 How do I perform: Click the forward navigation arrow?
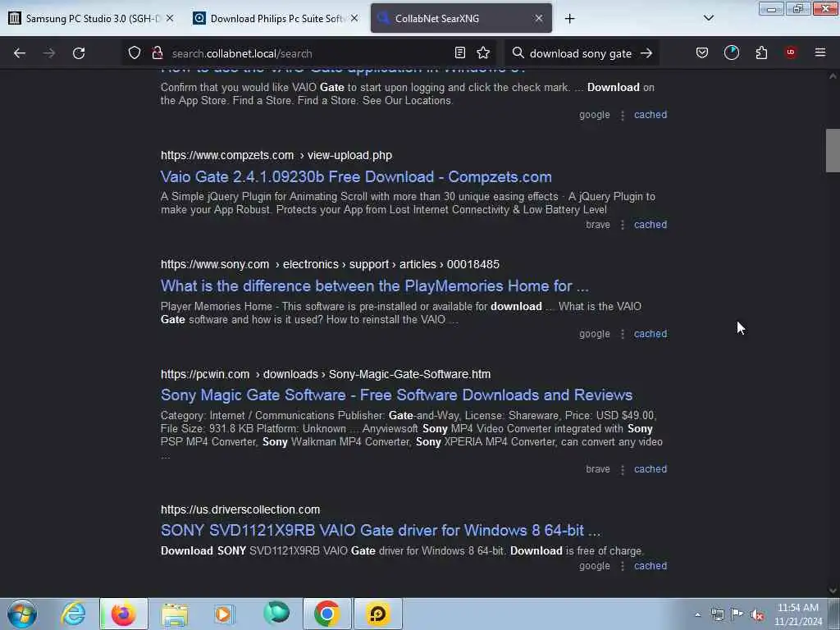(48, 53)
